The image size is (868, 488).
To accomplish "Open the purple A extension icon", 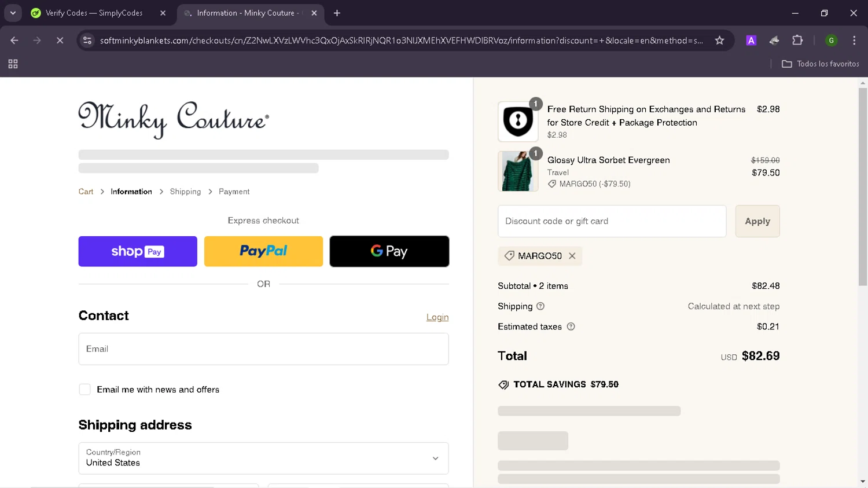I will pyautogui.click(x=751, y=41).
